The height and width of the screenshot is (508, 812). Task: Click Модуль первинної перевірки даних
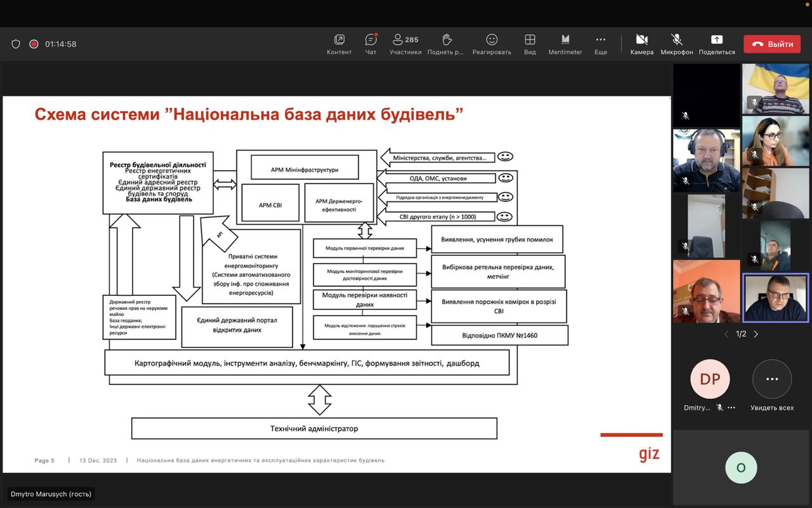tap(365, 248)
